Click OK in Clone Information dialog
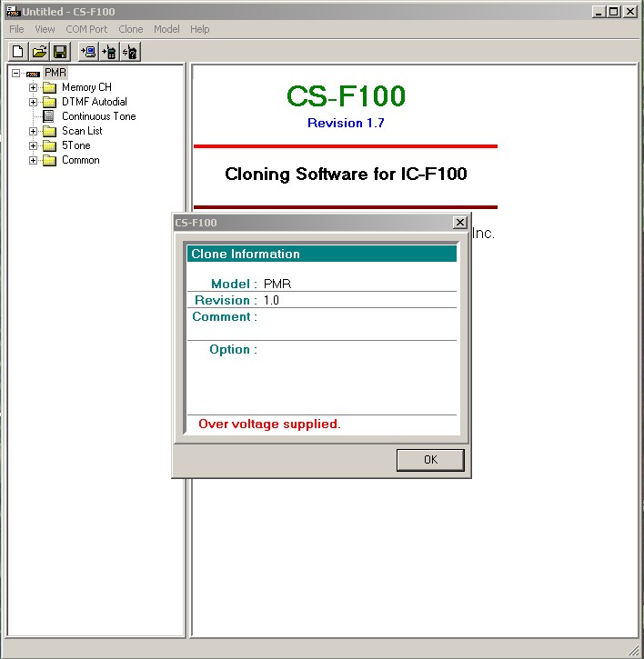Viewport: 644px width, 659px height. (x=430, y=460)
